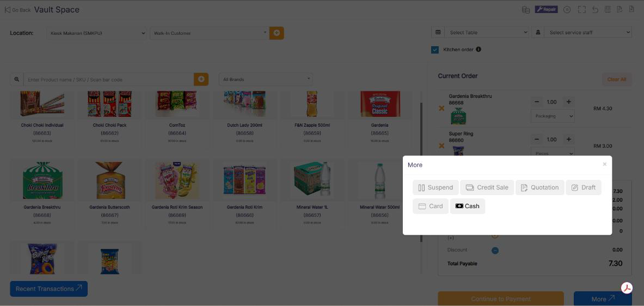Toggle fullscreen icon in top bar

pyautogui.click(x=581, y=9)
